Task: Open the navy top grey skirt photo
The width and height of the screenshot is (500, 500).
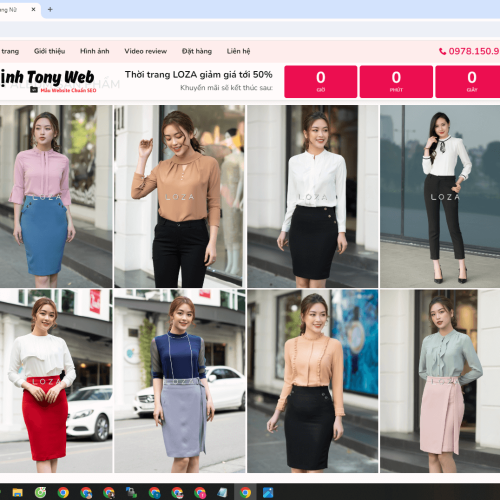Action: click(180, 381)
